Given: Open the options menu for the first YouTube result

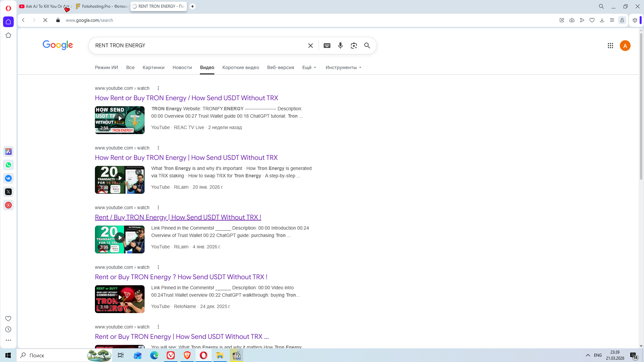Looking at the screenshot, I should point(158,88).
